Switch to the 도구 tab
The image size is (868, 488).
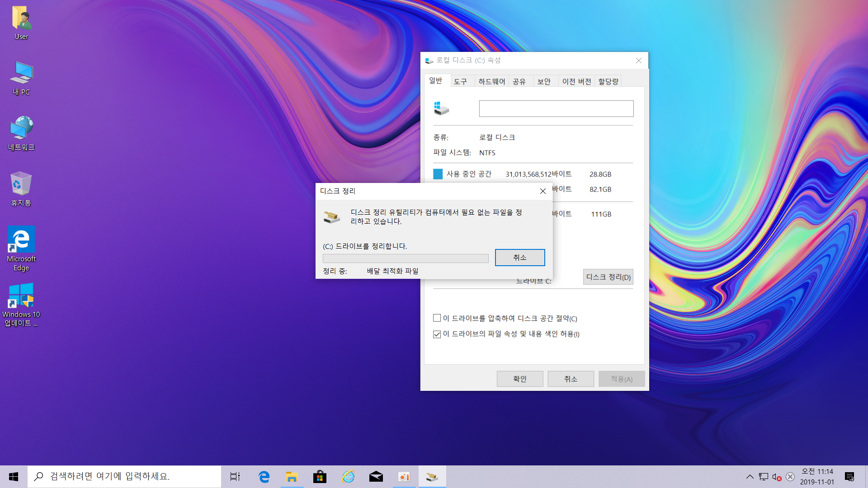460,81
